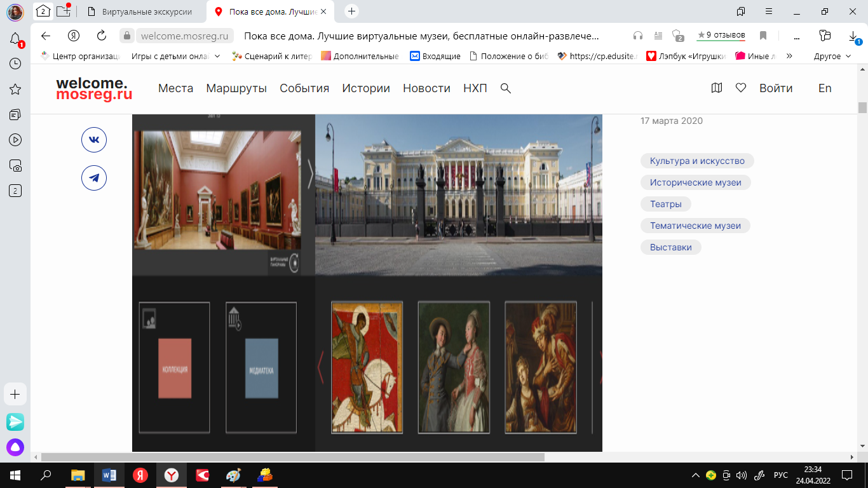Viewport: 868px width, 488px height.
Task: Share the article via Telegram
Action: click(94, 178)
